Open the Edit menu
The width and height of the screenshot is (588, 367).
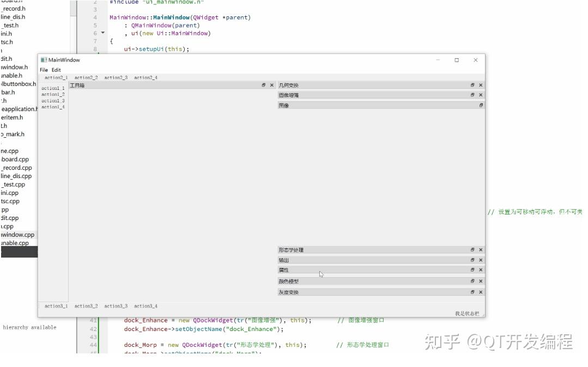[x=56, y=70]
